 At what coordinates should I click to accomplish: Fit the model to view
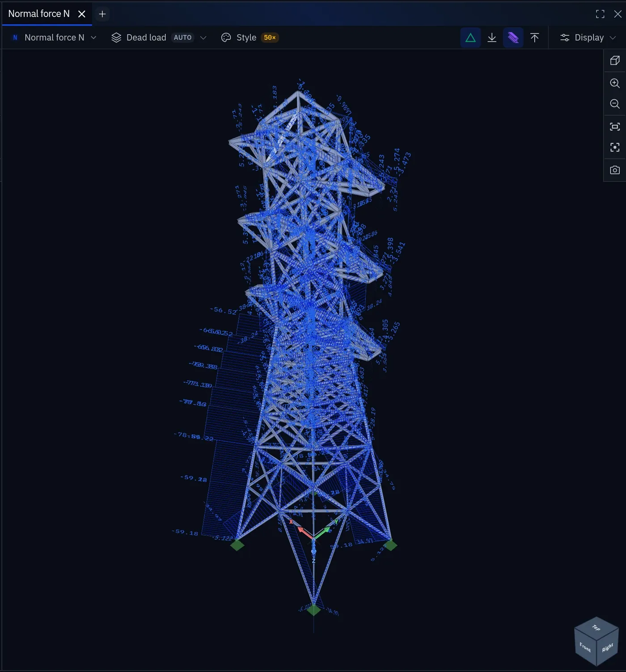[x=615, y=127]
